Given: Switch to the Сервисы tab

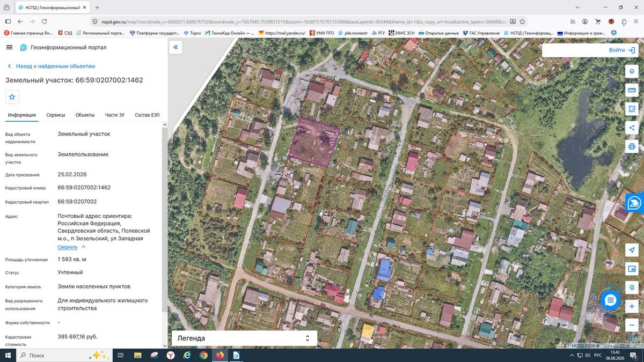Looking at the screenshot, I should tap(56, 115).
